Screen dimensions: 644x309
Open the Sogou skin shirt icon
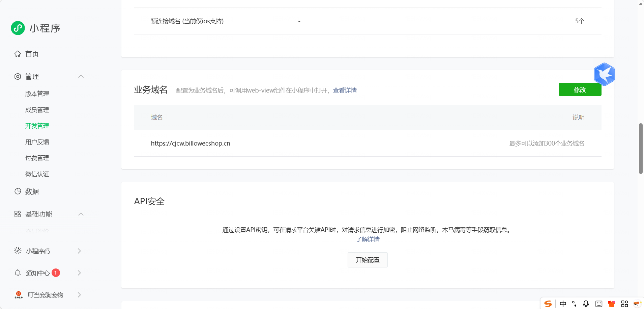click(x=611, y=304)
